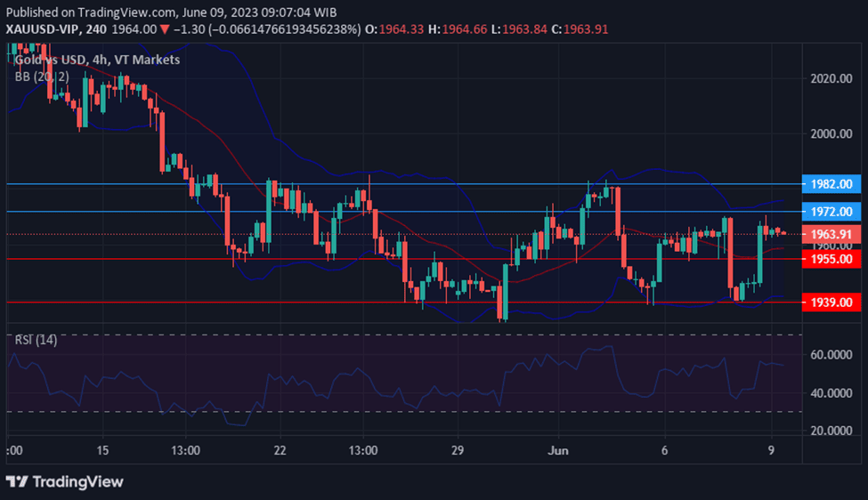Image resolution: width=868 pixels, height=500 pixels.
Task: Click the 1972.00 blue price label
Action: [831, 212]
